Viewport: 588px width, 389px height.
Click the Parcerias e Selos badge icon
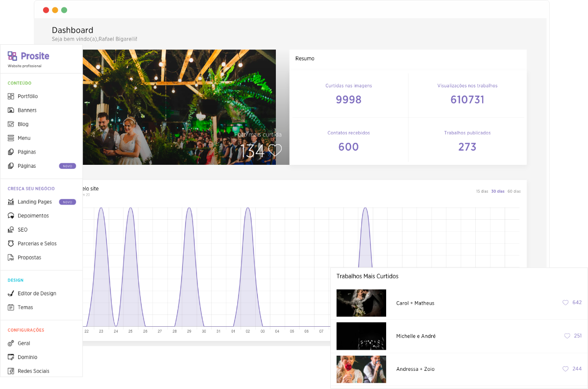(x=11, y=244)
